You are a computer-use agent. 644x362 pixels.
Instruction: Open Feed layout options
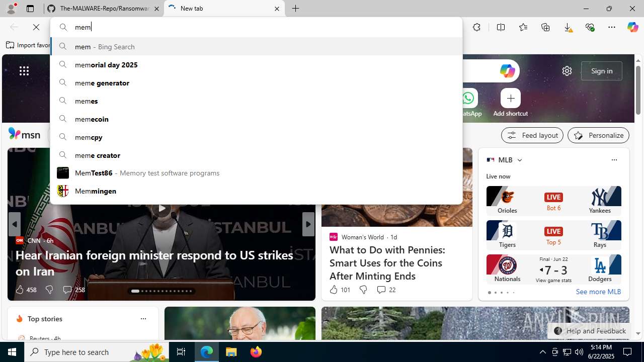tap(532, 135)
